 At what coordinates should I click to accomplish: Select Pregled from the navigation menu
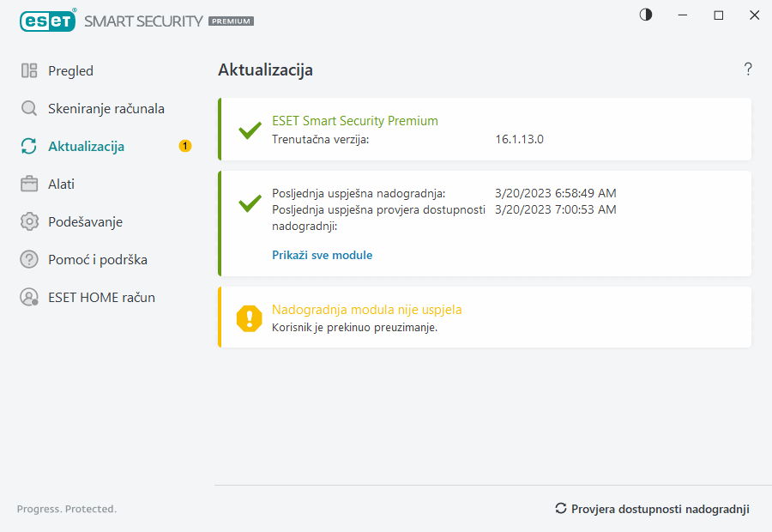pos(69,70)
